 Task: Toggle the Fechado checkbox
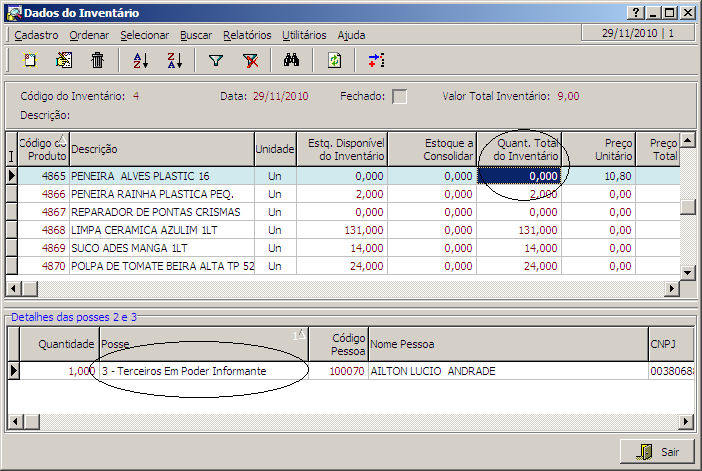click(399, 96)
